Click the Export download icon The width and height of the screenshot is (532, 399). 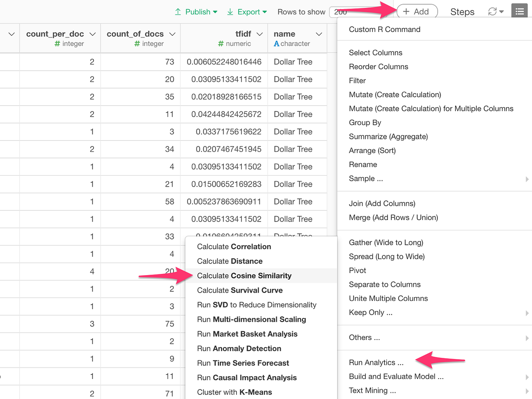(x=229, y=12)
